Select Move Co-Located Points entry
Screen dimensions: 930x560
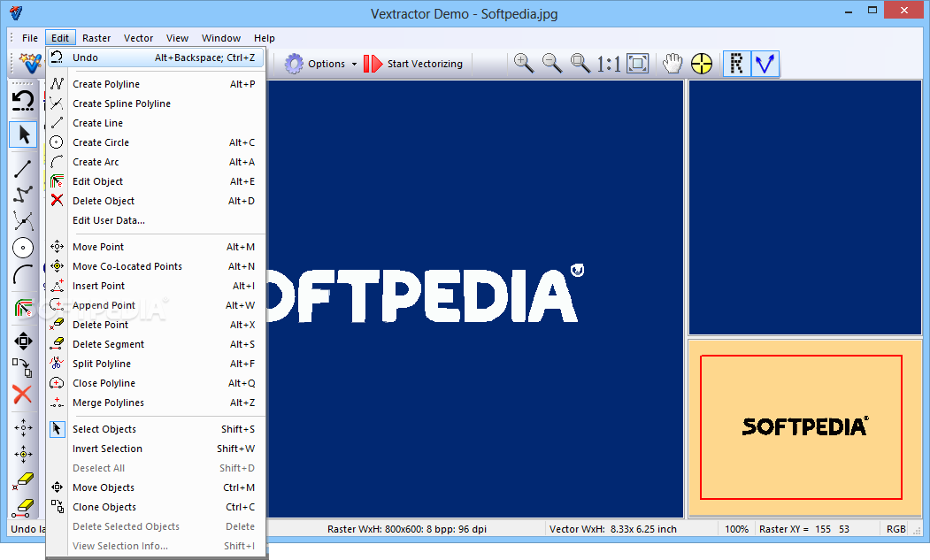coord(156,266)
